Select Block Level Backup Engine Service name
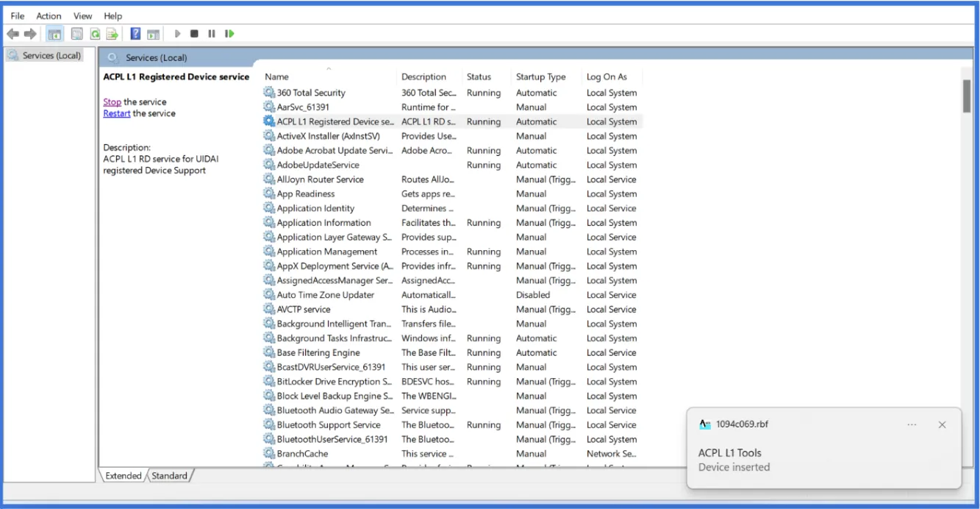 tap(335, 396)
